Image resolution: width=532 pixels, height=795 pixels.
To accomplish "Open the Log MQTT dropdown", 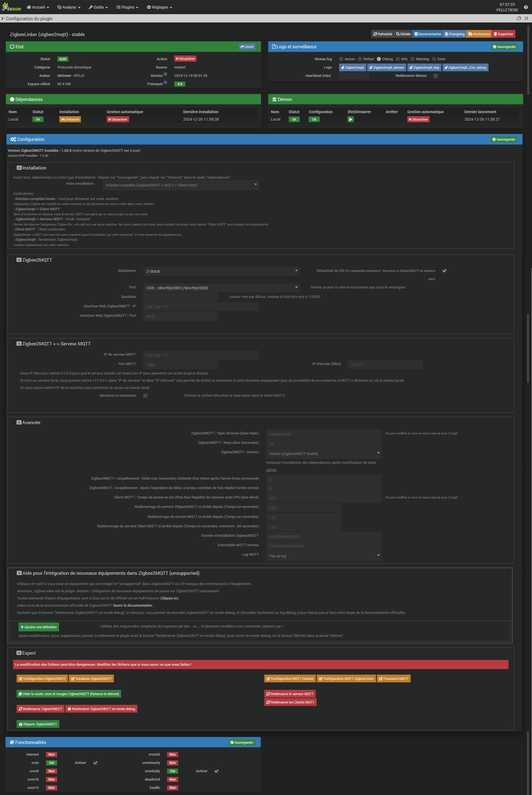I will (x=324, y=556).
